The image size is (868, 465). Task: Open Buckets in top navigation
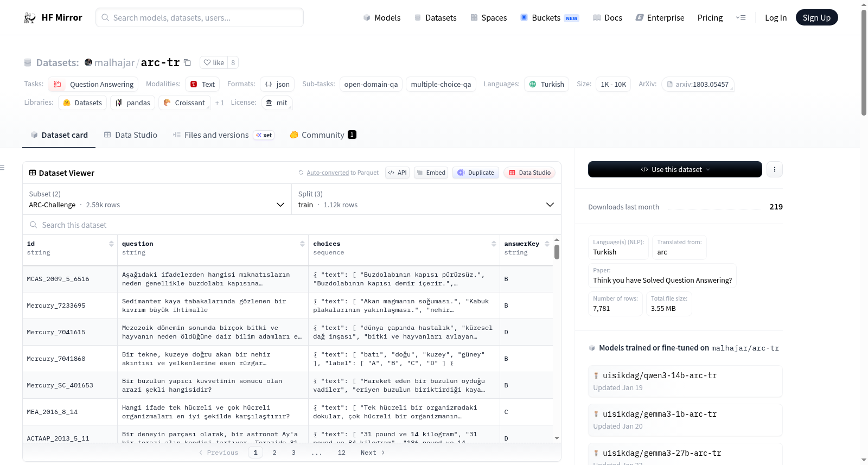[x=550, y=18]
